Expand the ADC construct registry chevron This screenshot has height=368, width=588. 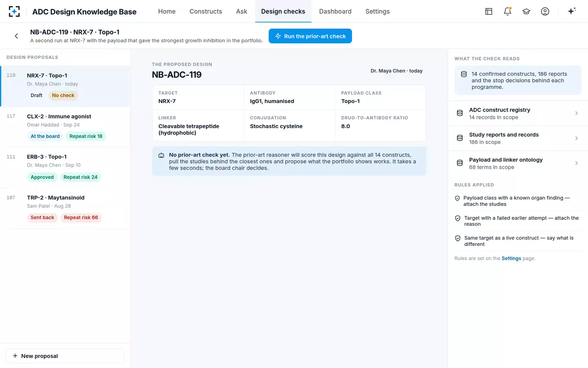pyautogui.click(x=576, y=113)
